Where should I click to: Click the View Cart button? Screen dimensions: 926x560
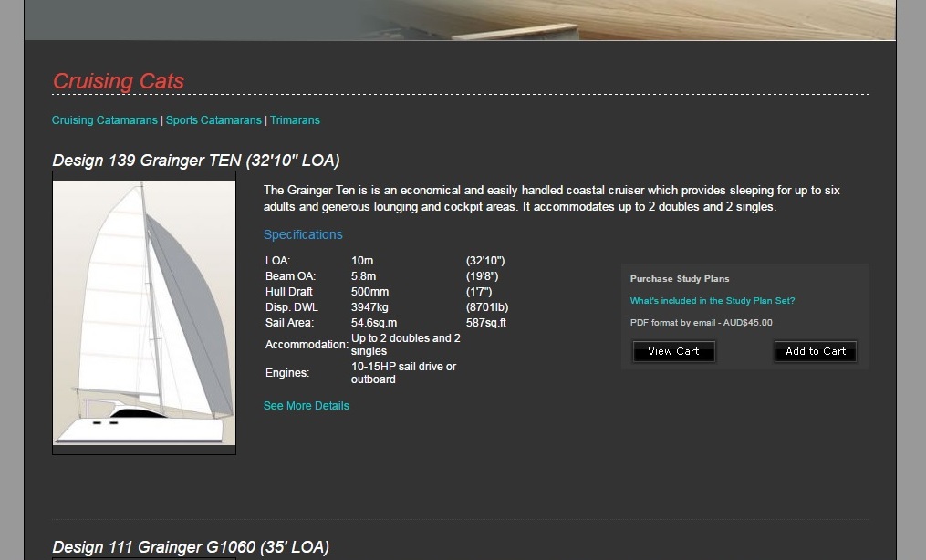point(673,351)
